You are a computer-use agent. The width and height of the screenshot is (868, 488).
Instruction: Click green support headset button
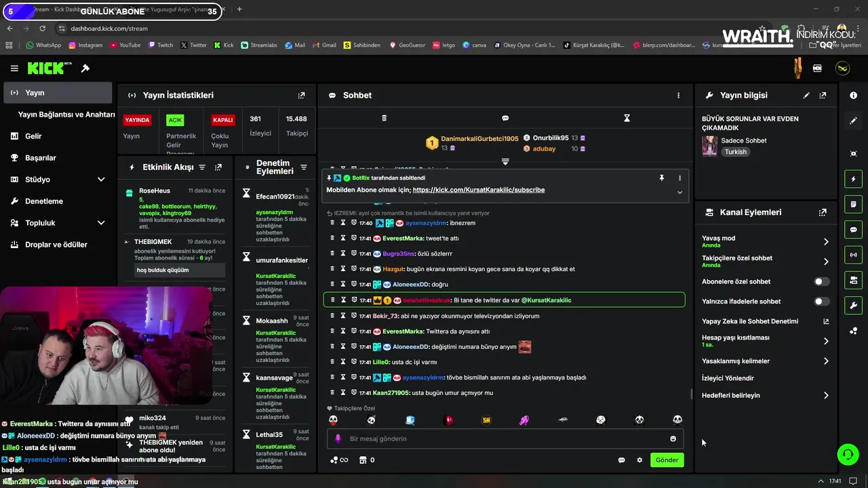click(x=848, y=454)
